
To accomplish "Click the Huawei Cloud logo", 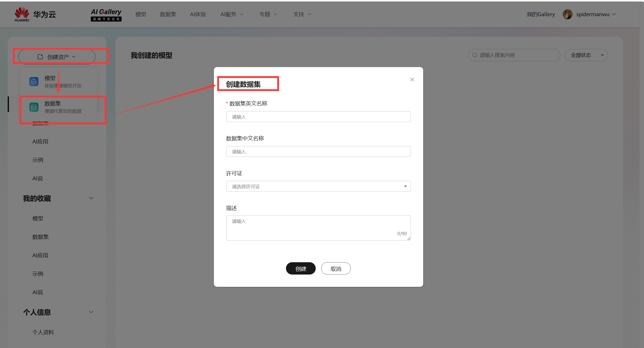I will pos(35,14).
